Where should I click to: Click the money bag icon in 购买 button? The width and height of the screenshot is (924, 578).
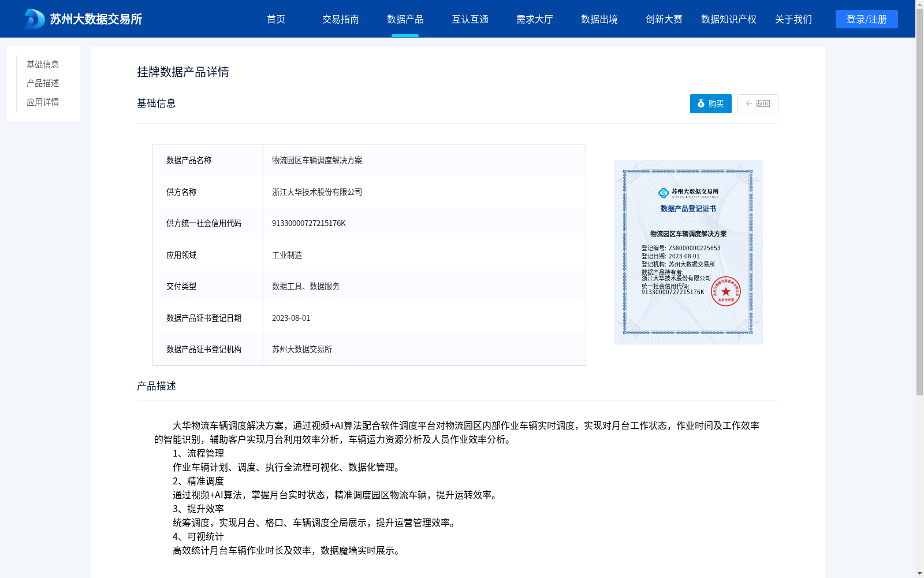(x=701, y=103)
